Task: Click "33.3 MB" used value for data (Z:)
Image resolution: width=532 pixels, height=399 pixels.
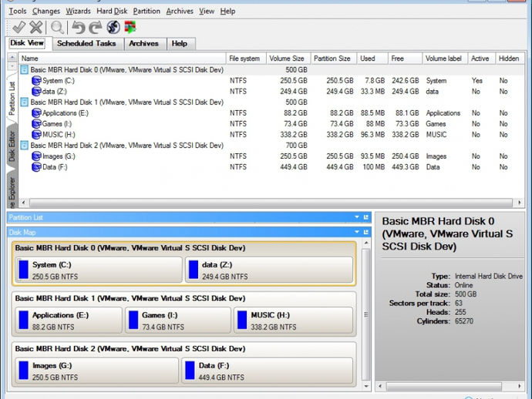Action: 372,92
